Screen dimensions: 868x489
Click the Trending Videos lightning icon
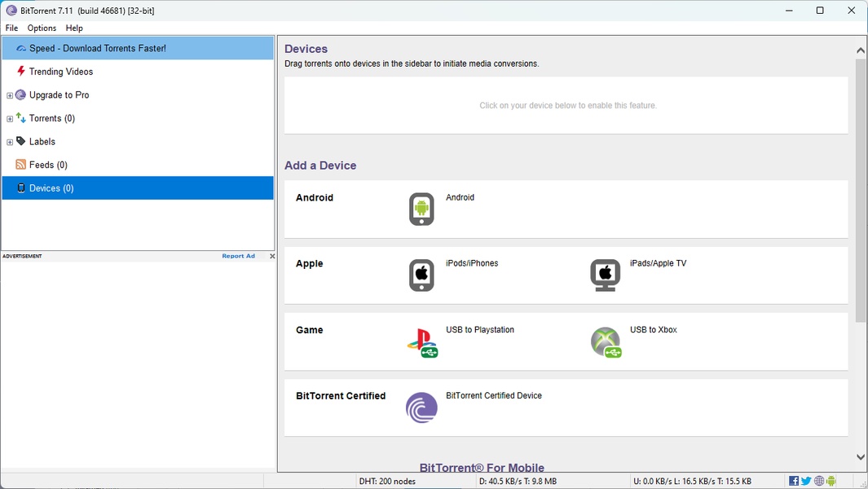click(x=20, y=72)
